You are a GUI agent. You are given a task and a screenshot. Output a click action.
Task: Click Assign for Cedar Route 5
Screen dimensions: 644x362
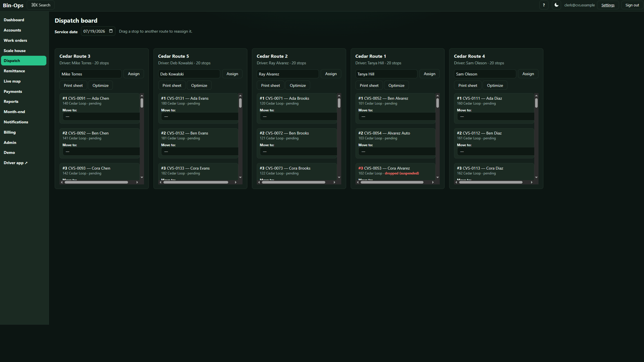232,74
